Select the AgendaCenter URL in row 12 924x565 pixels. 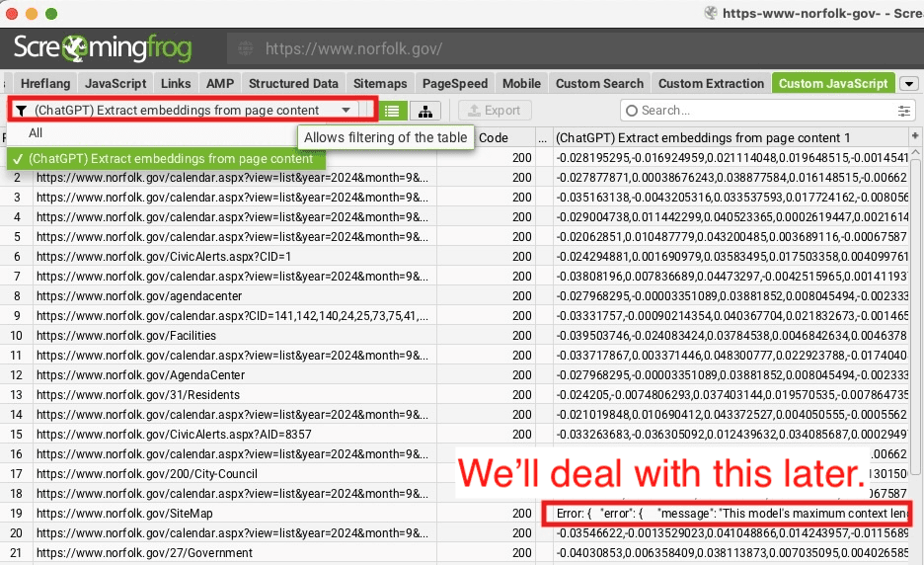(235, 375)
